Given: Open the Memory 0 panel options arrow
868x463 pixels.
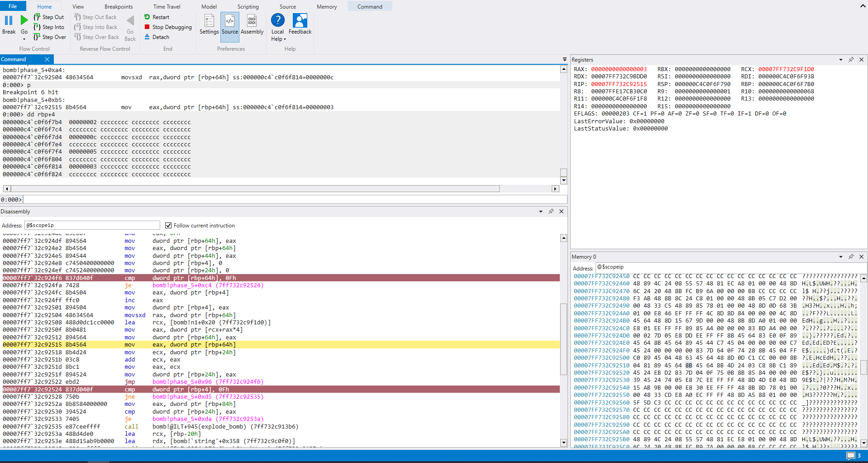Looking at the screenshot, I should pyautogui.click(x=840, y=257).
